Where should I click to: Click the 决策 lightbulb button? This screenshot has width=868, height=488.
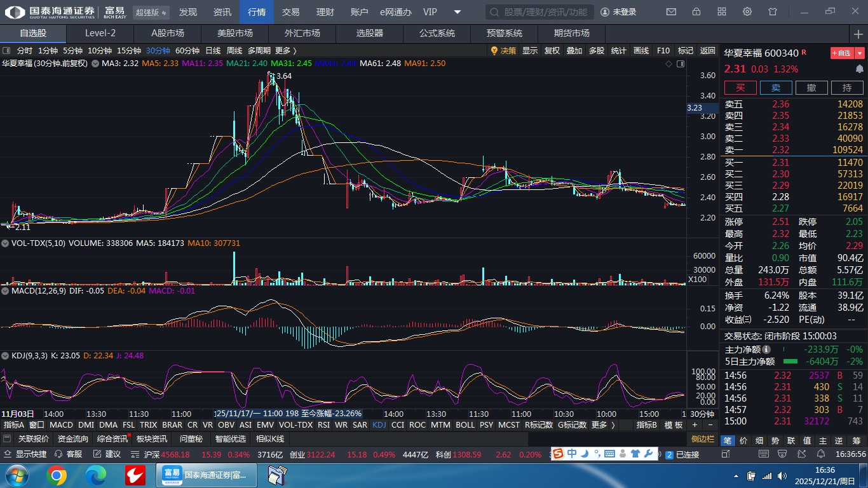(x=503, y=51)
